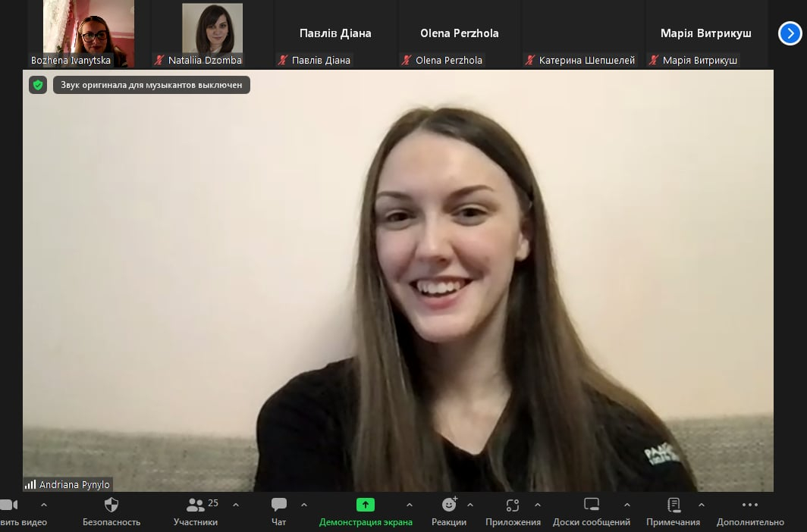The height and width of the screenshot is (532, 807).
Task: Check the signal strength icon by Andriana Pynylo
Action: (x=30, y=485)
